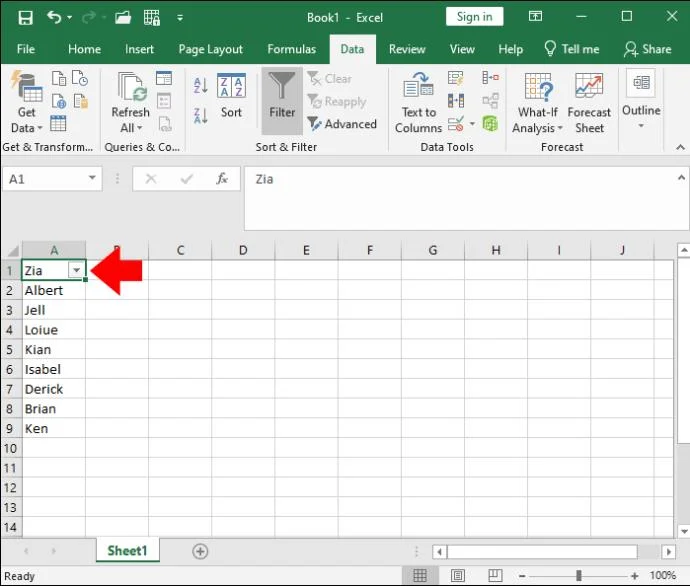The height and width of the screenshot is (586, 690).
Task: Open the Sort dialog icon
Action: (231, 86)
